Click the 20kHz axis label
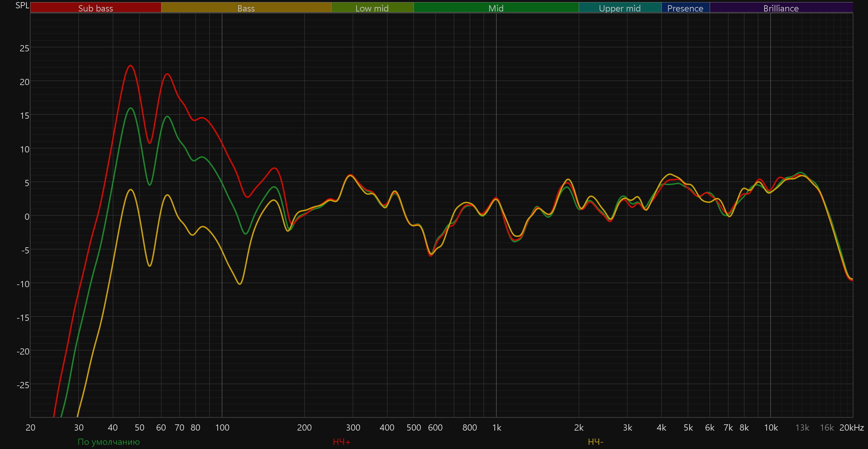Screen dimensions: 868x449 click(851, 427)
